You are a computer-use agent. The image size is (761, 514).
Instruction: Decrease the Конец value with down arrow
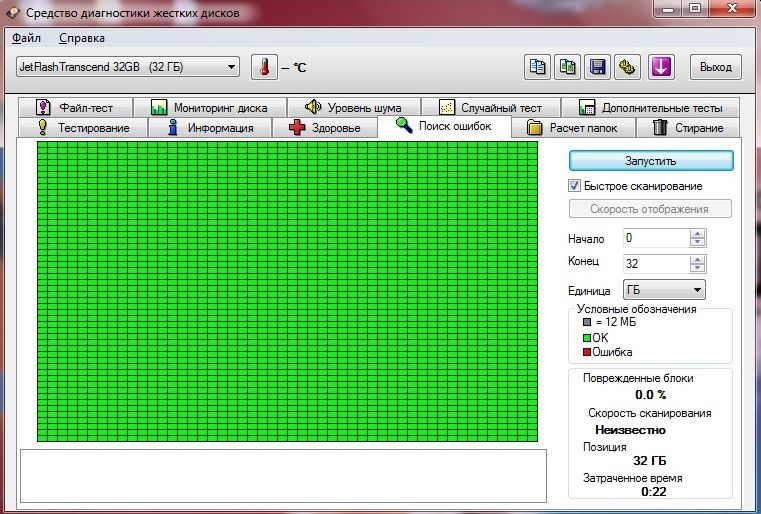click(x=697, y=268)
